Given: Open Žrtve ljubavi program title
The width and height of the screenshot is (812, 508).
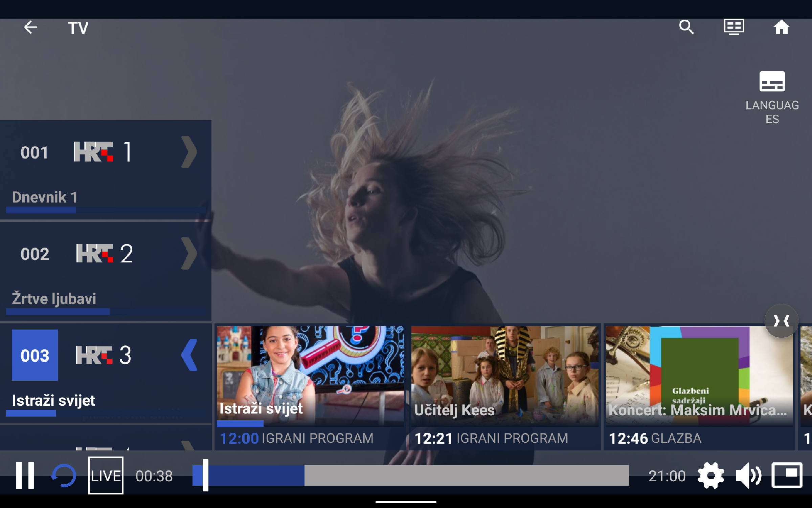Looking at the screenshot, I should [x=54, y=299].
